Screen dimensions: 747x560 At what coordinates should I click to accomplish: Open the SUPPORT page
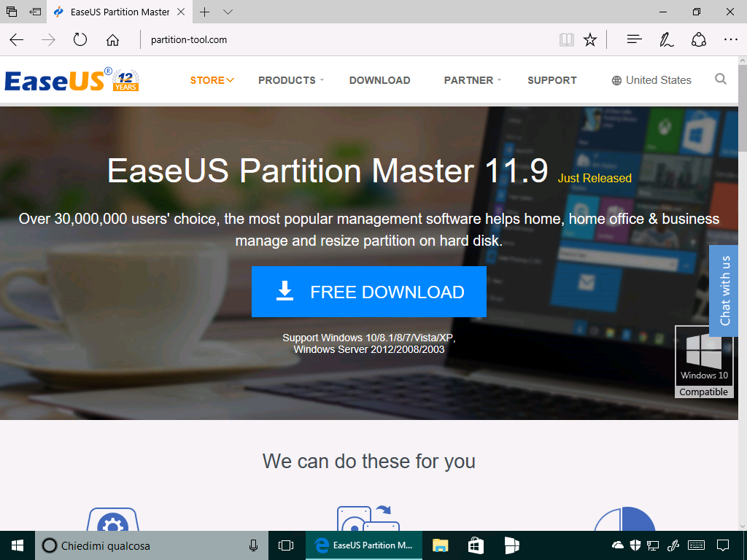(x=552, y=80)
